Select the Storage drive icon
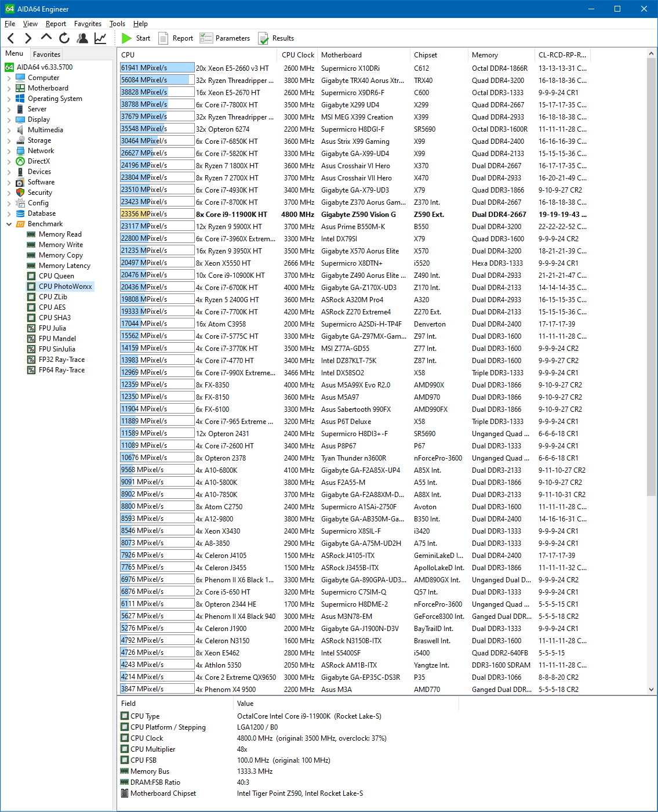The image size is (658, 812). tap(20, 140)
